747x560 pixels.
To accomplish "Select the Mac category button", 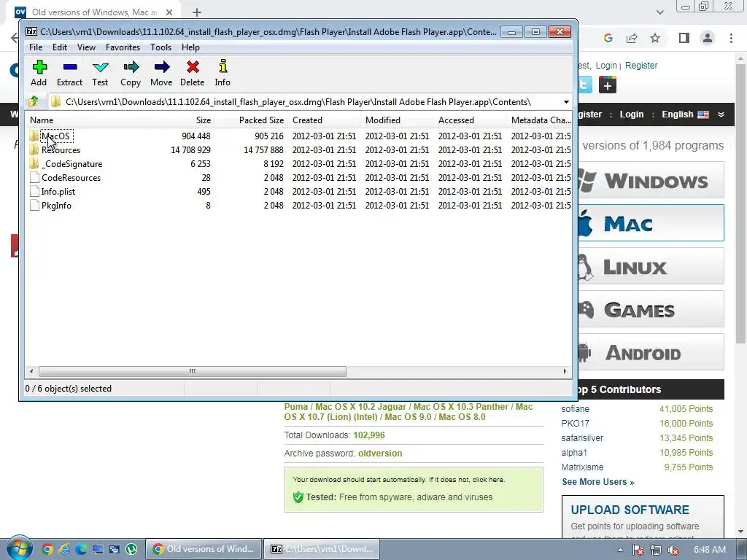I will [651, 223].
